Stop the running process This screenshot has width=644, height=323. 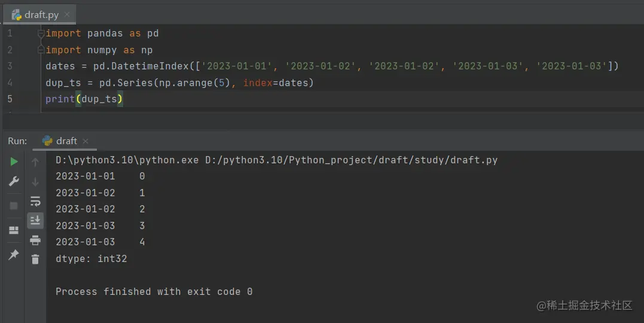14,206
